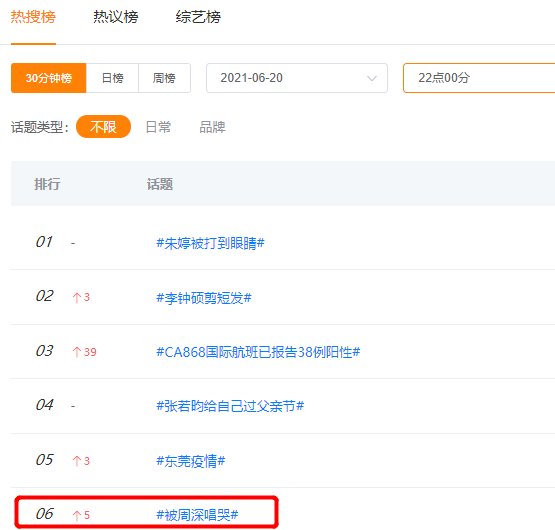
Task: Expand the 2021-06-20 date dropdown
Action: (297, 78)
